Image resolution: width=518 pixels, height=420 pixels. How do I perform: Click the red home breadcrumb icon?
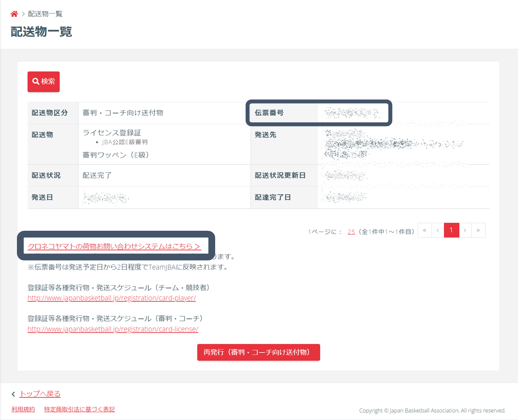pyautogui.click(x=14, y=13)
